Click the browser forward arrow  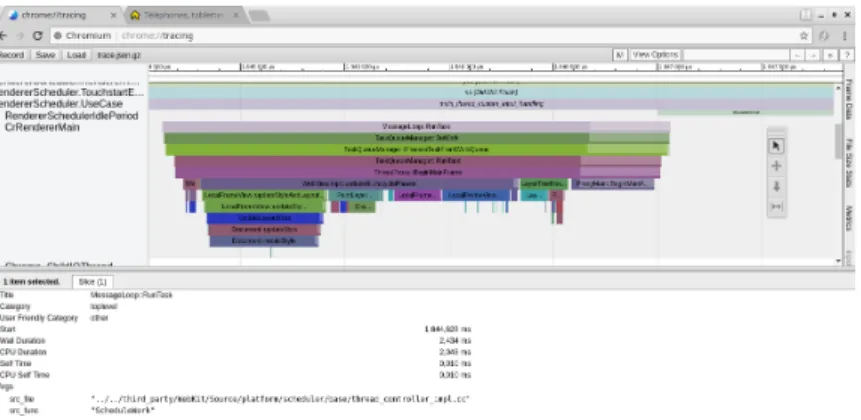(20, 36)
